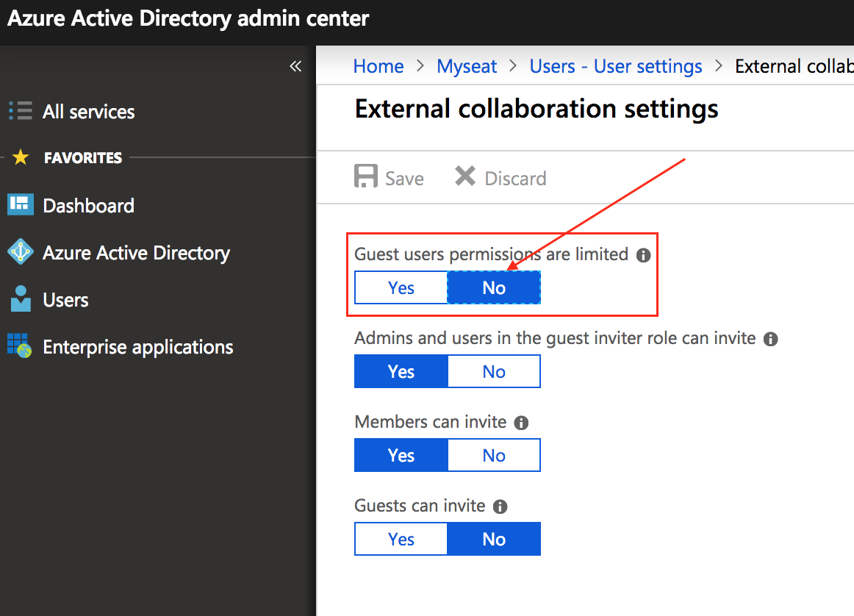Click the Azure Active Directory diamond icon

tap(21, 251)
